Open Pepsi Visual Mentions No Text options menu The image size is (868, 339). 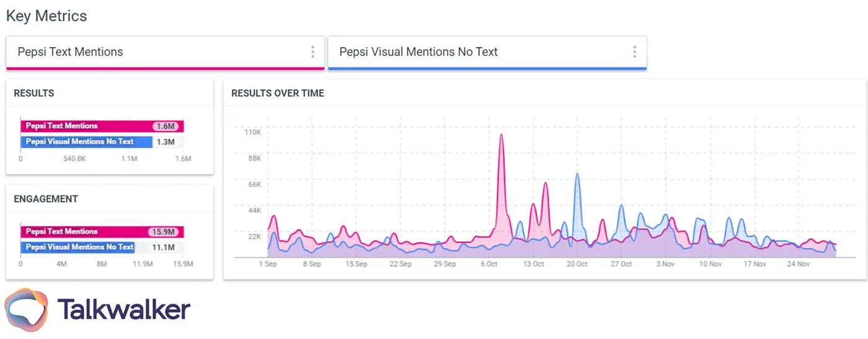click(634, 52)
